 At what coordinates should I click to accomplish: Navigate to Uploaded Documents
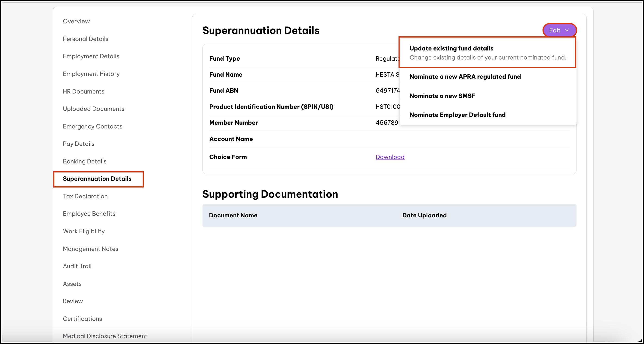point(93,109)
